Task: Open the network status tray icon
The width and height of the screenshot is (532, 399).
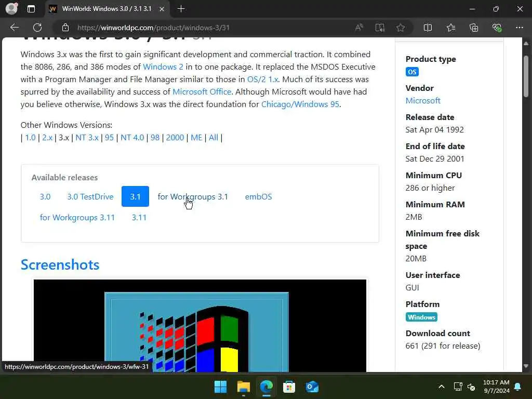Action: [458, 387]
